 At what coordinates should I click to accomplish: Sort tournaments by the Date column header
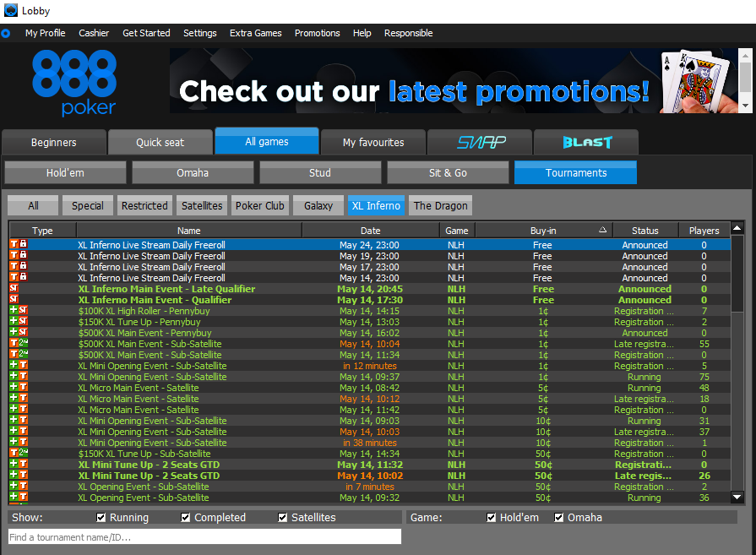click(370, 230)
